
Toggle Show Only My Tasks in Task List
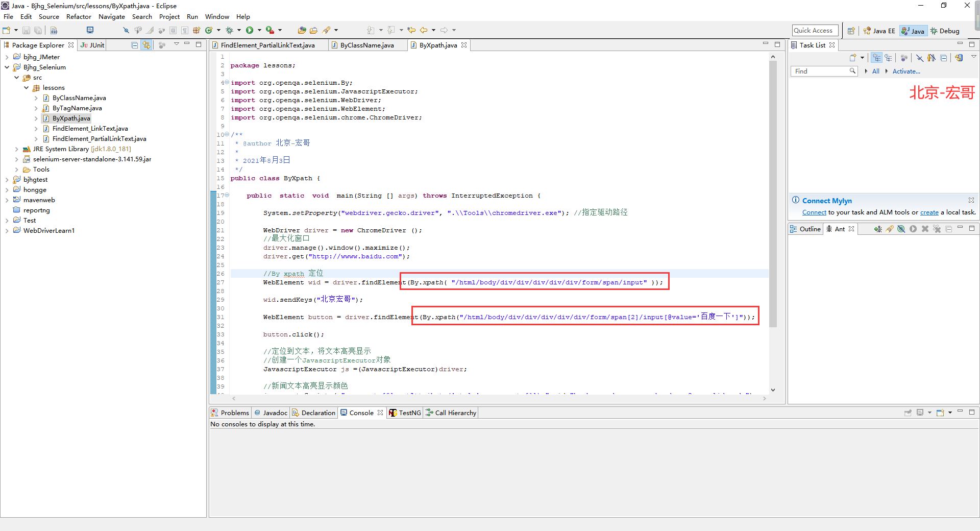pyautogui.click(x=932, y=58)
